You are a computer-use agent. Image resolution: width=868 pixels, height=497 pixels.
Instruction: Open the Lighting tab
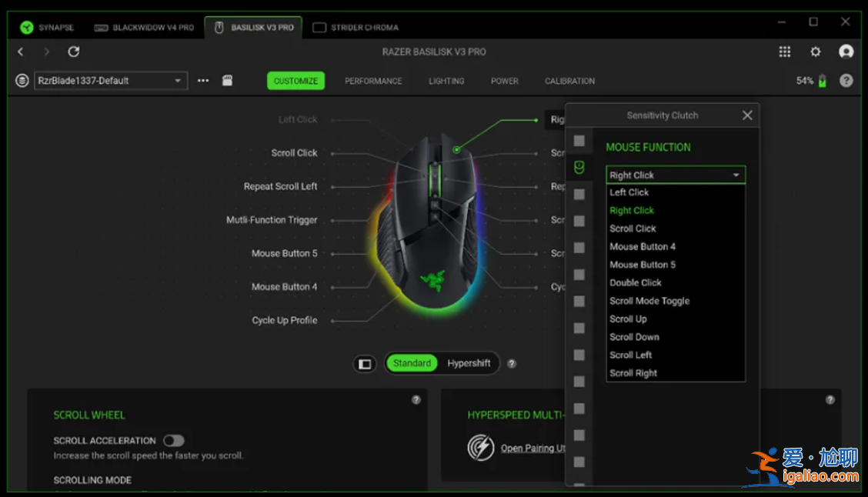click(x=446, y=81)
